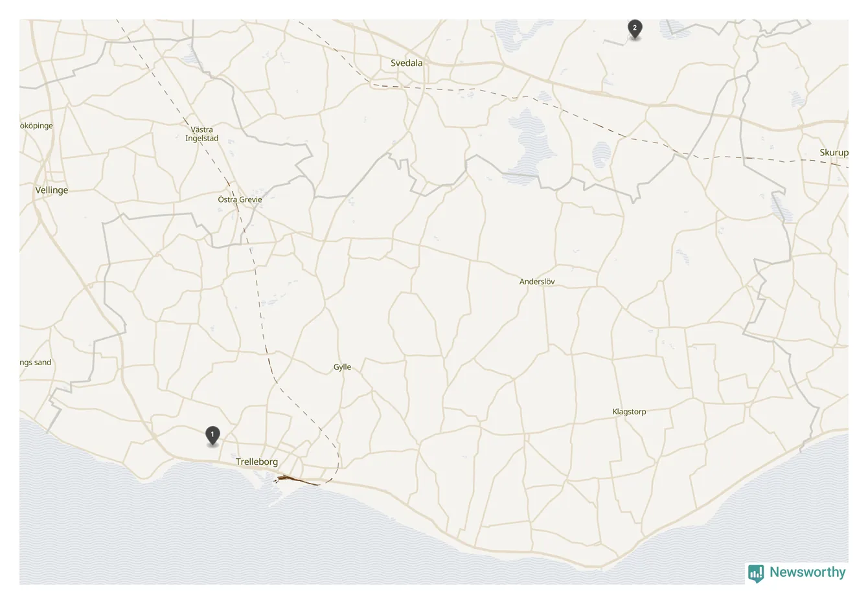Select the Svedala town label
This screenshot has width=868, height=604.
coord(406,63)
